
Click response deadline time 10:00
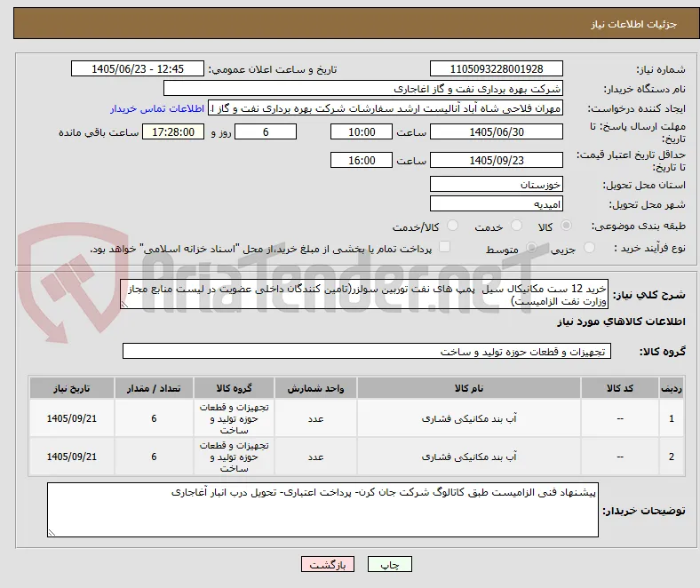(x=362, y=131)
